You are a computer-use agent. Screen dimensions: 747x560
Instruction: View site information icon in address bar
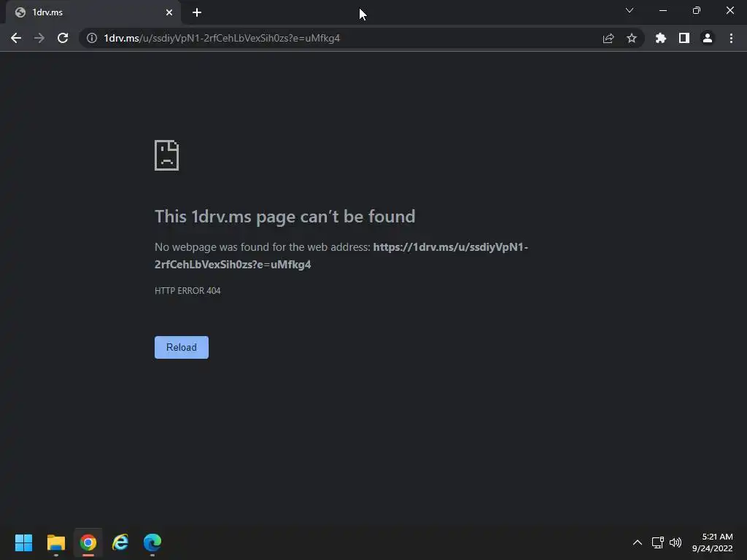tap(92, 38)
